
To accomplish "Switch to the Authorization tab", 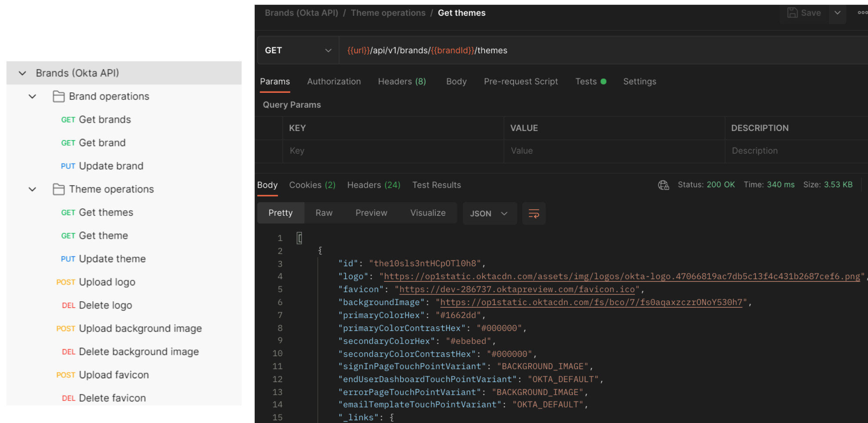I will [334, 81].
